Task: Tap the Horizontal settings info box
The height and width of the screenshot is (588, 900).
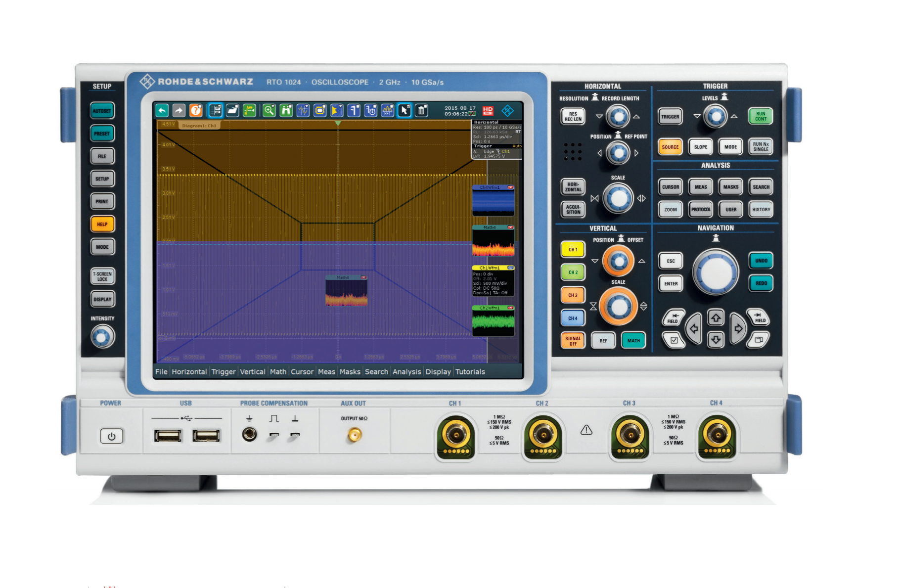Action: 496,132
